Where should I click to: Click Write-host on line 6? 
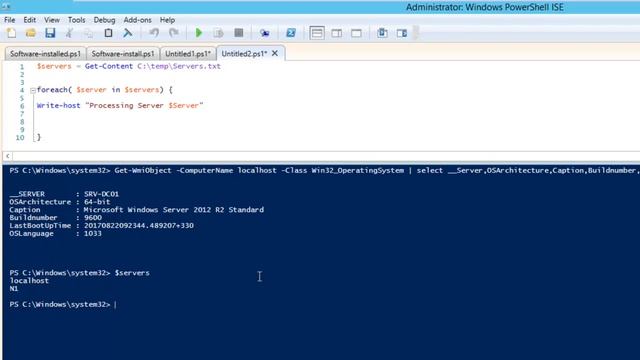[58, 106]
